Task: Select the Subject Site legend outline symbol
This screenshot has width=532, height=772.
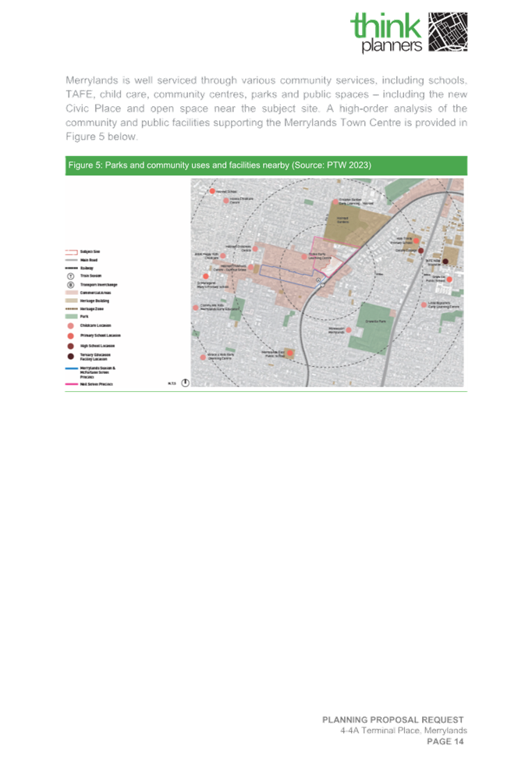Action: (x=71, y=251)
